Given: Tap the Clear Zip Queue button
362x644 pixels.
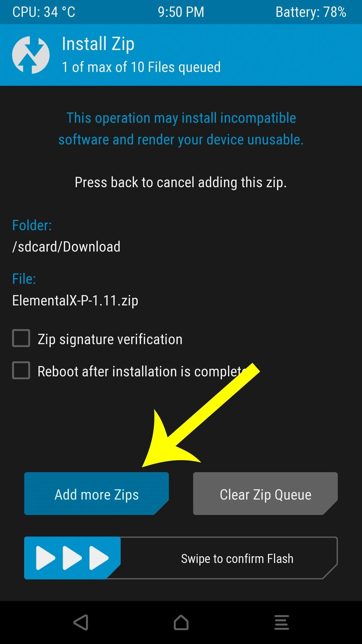Looking at the screenshot, I should 265,494.
